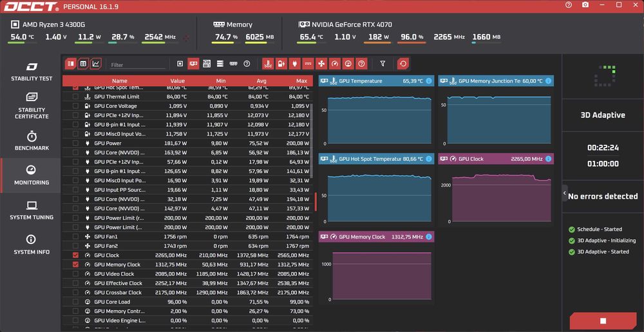Toggle the temperature sensor filter icon
This screenshot has width=644, height=332.
tap(268, 64)
